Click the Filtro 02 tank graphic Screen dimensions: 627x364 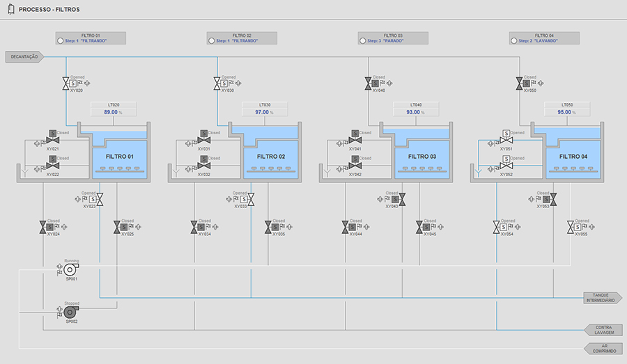pyautogui.click(x=270, y=158)
